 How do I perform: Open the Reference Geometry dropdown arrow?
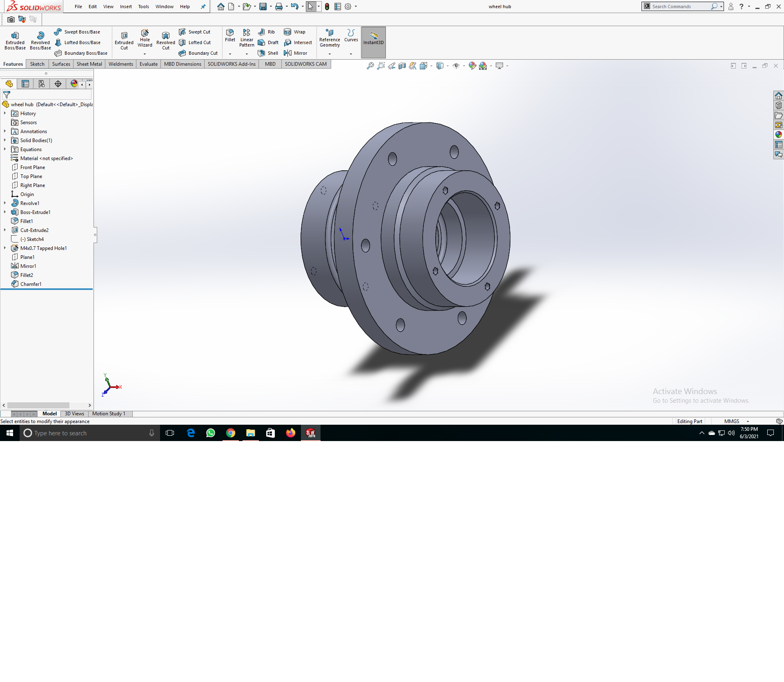(330, 54)
